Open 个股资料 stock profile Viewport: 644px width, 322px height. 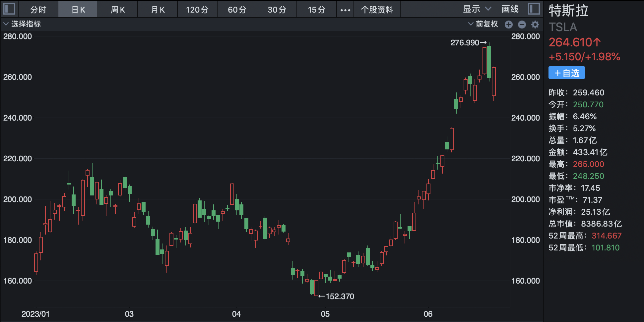377,10
